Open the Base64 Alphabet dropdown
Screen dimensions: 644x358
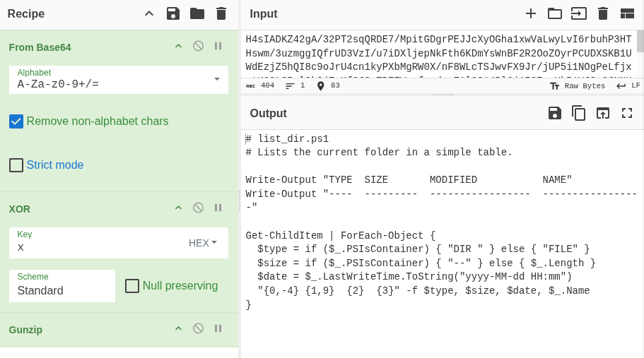point(217,79)
